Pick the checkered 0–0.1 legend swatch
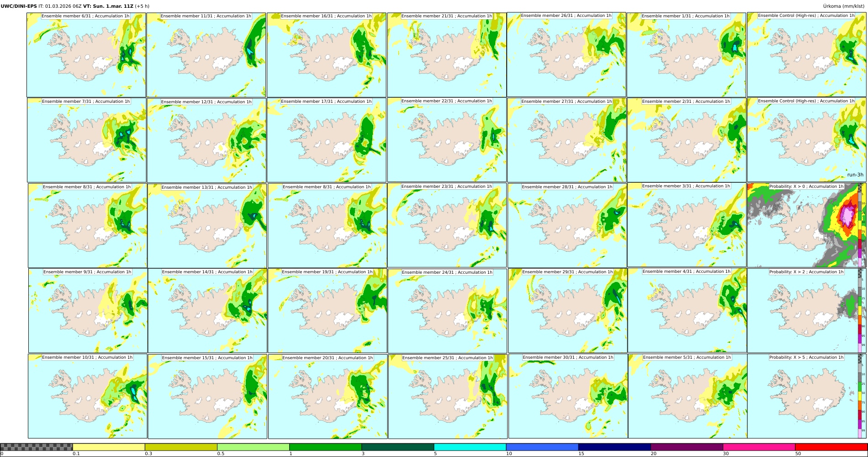 coord(37,447)
